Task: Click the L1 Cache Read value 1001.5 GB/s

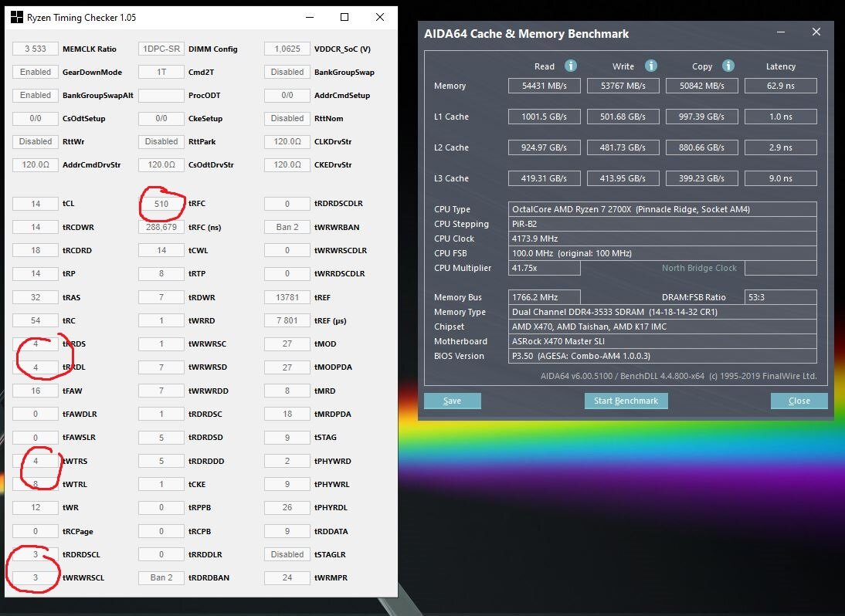Action: pos(545,117)
